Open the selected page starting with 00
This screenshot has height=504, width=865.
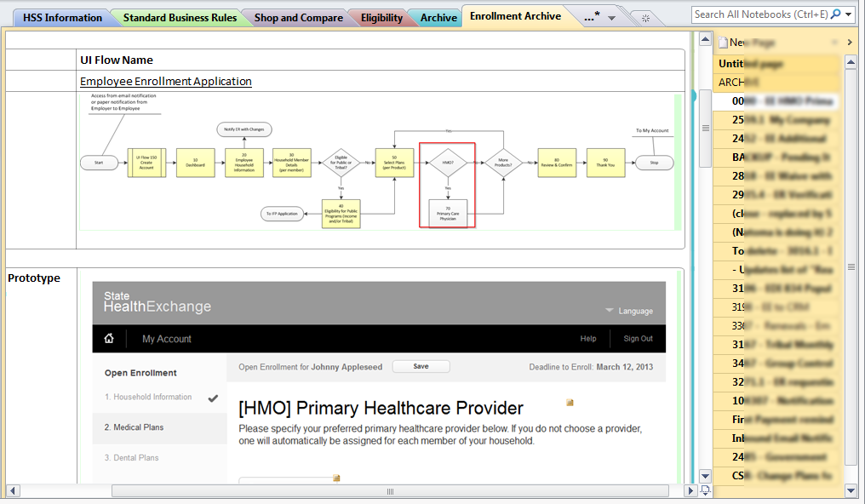pos(776,101)
